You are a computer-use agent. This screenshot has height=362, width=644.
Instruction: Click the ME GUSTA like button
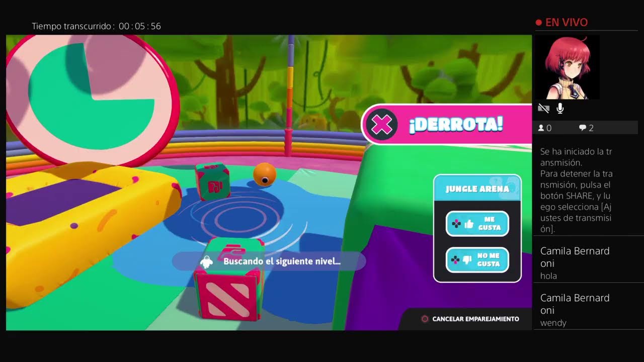(x=477, y=224)
